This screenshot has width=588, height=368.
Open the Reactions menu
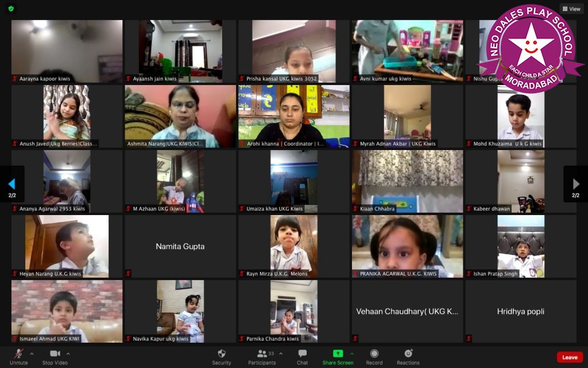408,356
